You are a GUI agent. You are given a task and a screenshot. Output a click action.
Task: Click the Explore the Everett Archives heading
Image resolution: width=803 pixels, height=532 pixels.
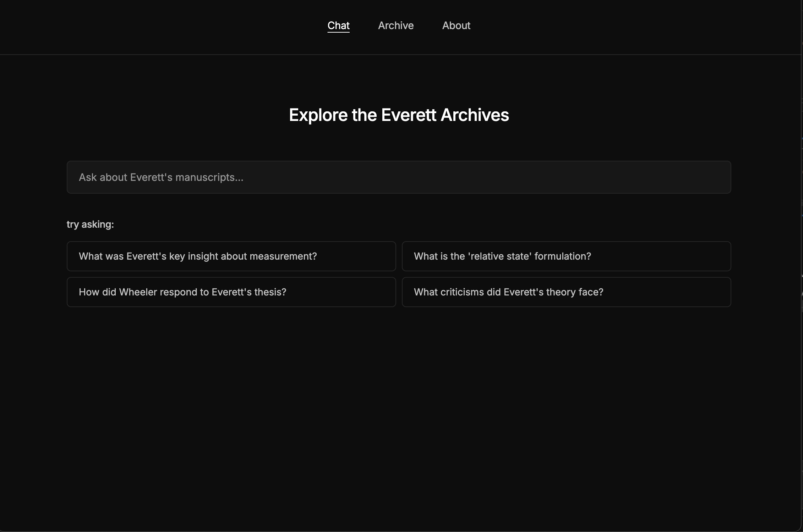pos(399,115)
